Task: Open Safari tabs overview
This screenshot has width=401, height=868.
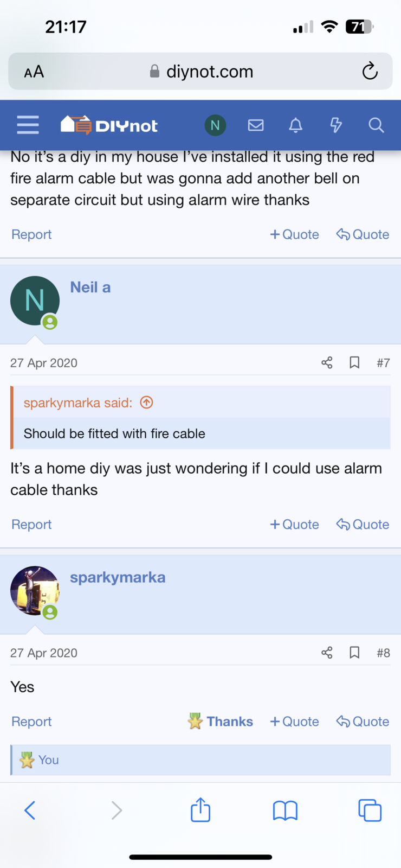Action: 370,810
